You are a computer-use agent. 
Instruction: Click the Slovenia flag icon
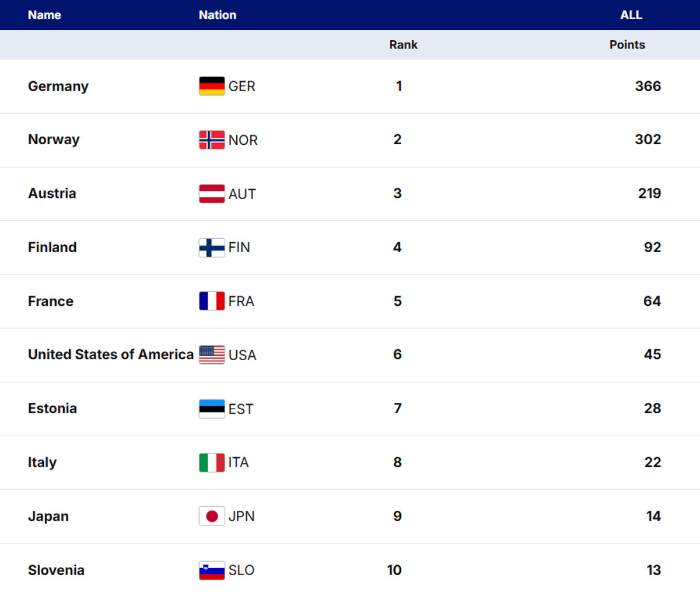[212, 570]
